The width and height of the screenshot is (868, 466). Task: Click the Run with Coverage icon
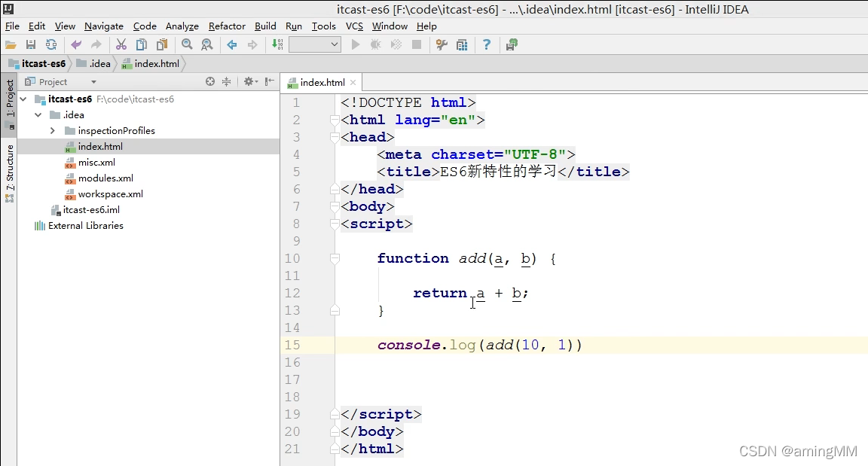pyautogui.click(x=396, y=44)
